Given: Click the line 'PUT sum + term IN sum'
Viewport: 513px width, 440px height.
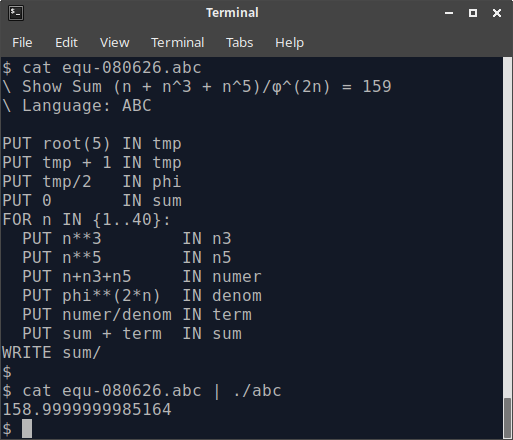Looking at the screenshot, I should (x=132, y=334).
